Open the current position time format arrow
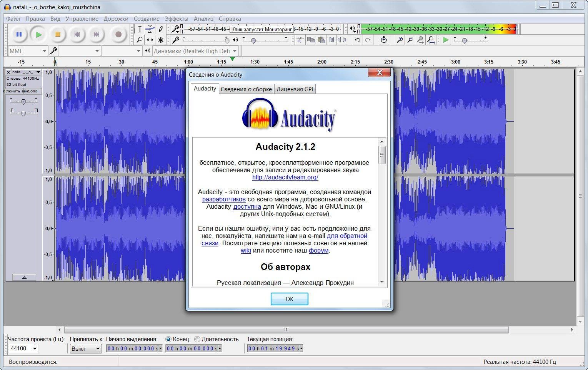The image size is (588, 370). point(301,348)
